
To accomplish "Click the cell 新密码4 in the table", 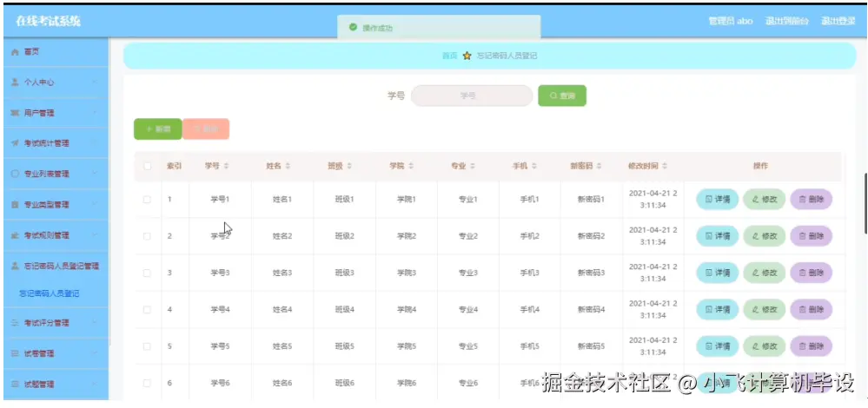I will [591, 310].
